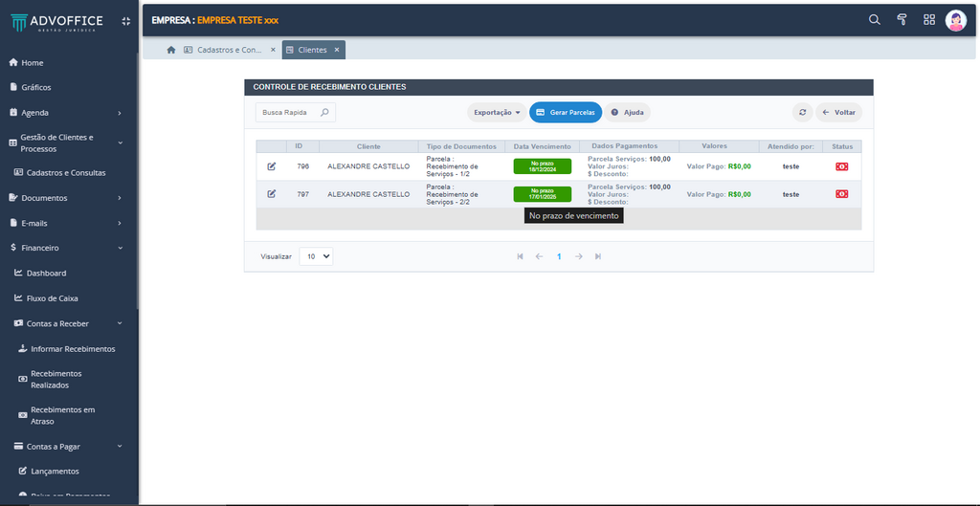Image resolution: width=980 pixels, height=506 pixels.
Task: Click the sidebar collapse arrows icon
Action: [x=125, y=21]
